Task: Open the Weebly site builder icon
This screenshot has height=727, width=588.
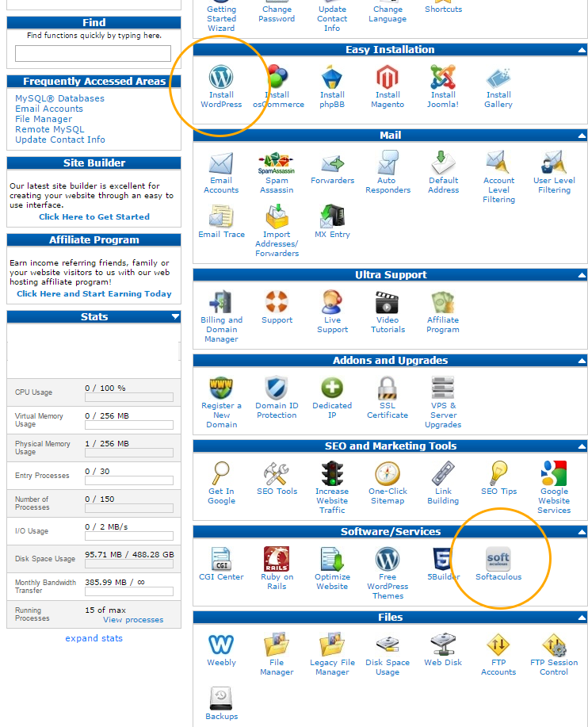Action: 221,645
